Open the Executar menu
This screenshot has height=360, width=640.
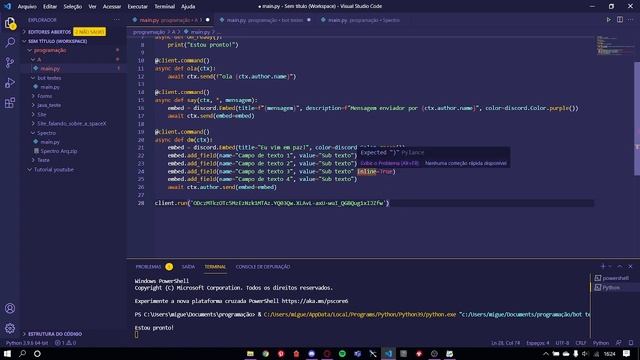138,7
